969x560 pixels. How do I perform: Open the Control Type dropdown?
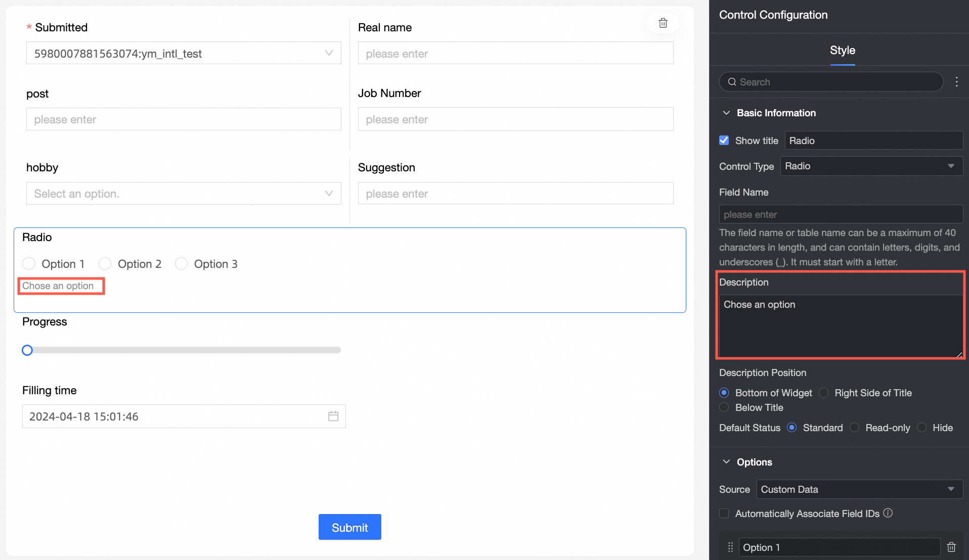(x=871, y=166)
